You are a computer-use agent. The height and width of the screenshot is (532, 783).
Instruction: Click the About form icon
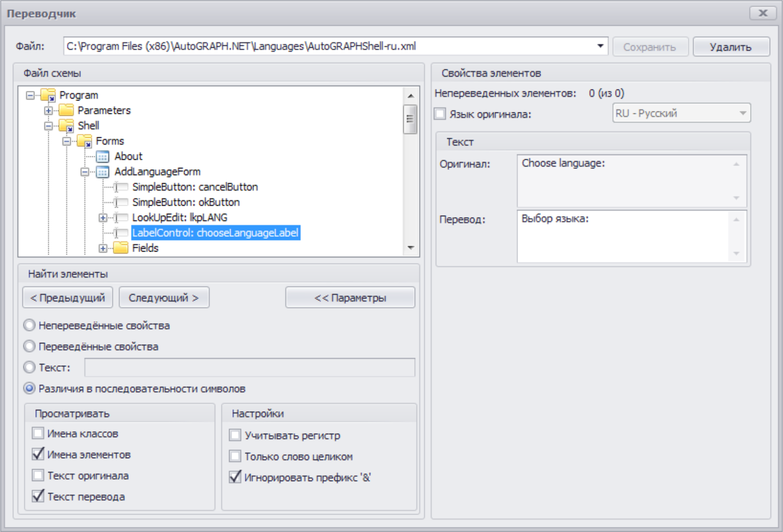point(102,157)
